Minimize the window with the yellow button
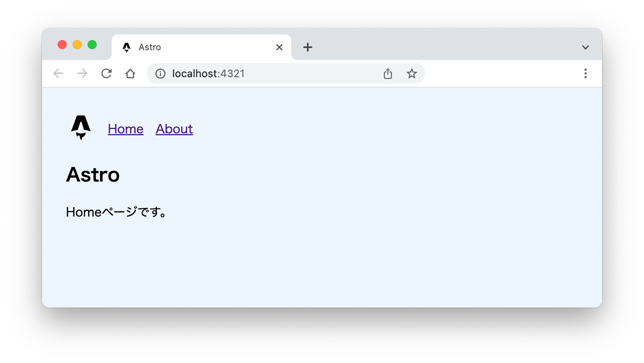Screen dimensions: 644x363 tap(77, 45)
